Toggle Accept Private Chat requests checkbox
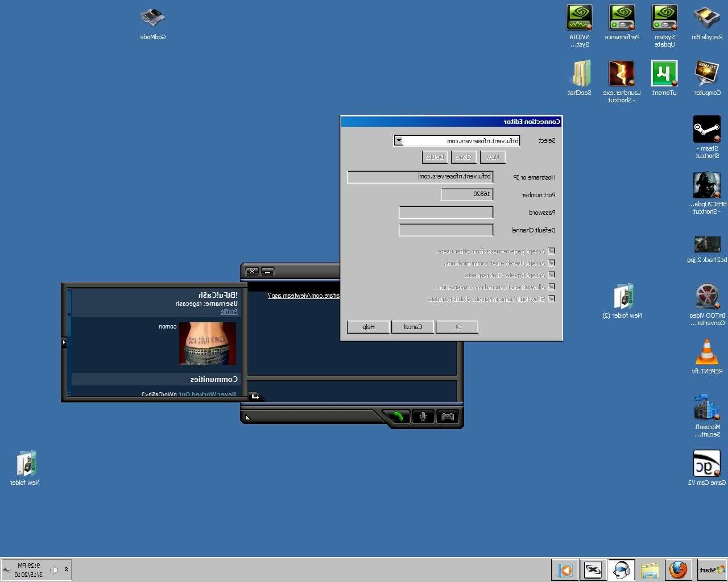728x582 pixels. tap(551, 275)
